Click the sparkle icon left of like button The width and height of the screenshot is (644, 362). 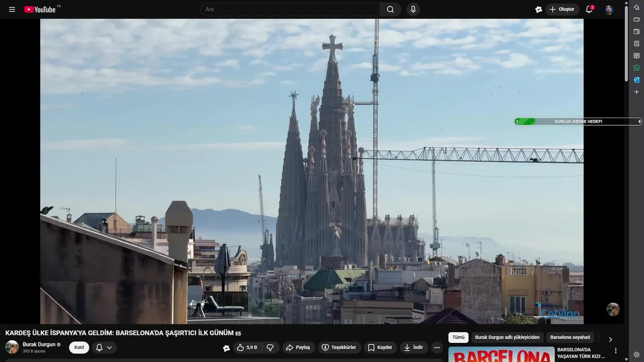(x=226, y=348)
